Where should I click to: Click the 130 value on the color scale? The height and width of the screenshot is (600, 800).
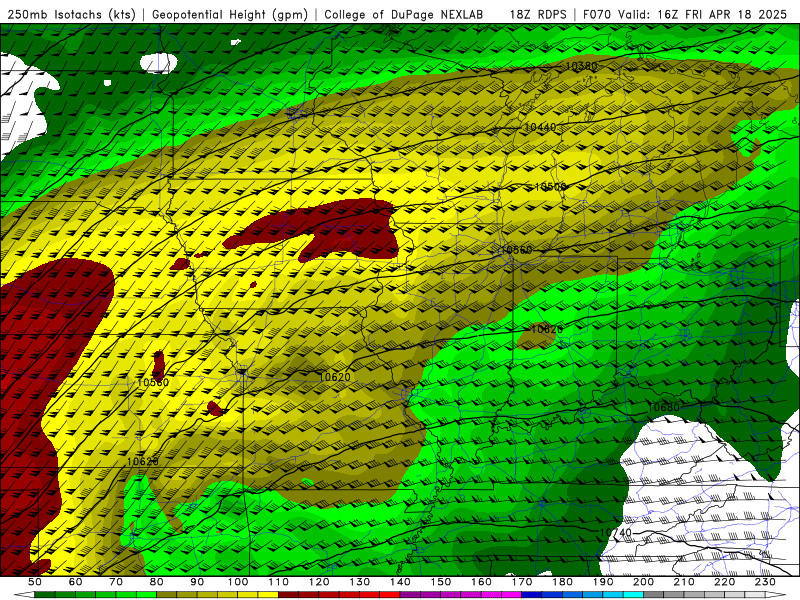coord(360,582)
